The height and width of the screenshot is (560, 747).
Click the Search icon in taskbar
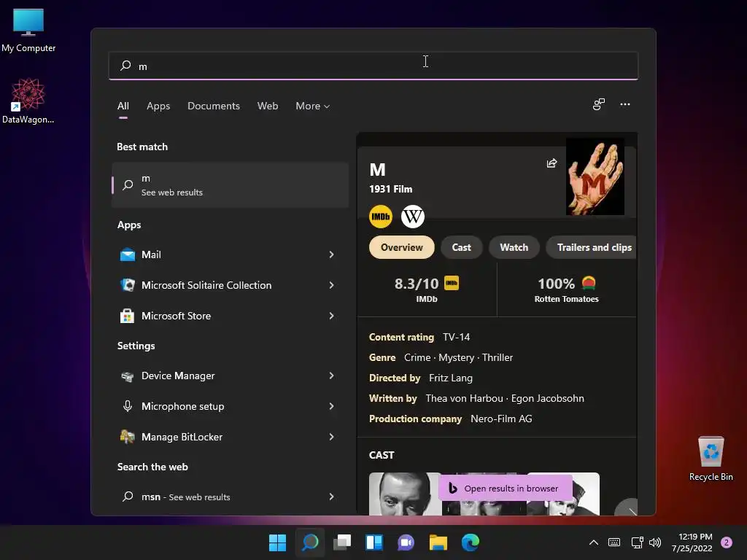tap(310, 542)
